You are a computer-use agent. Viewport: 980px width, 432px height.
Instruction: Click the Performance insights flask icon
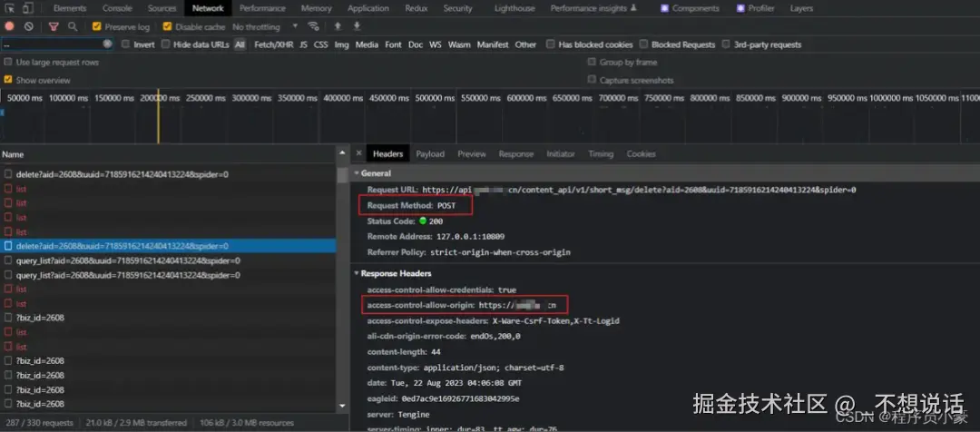[x=633, y=9]
